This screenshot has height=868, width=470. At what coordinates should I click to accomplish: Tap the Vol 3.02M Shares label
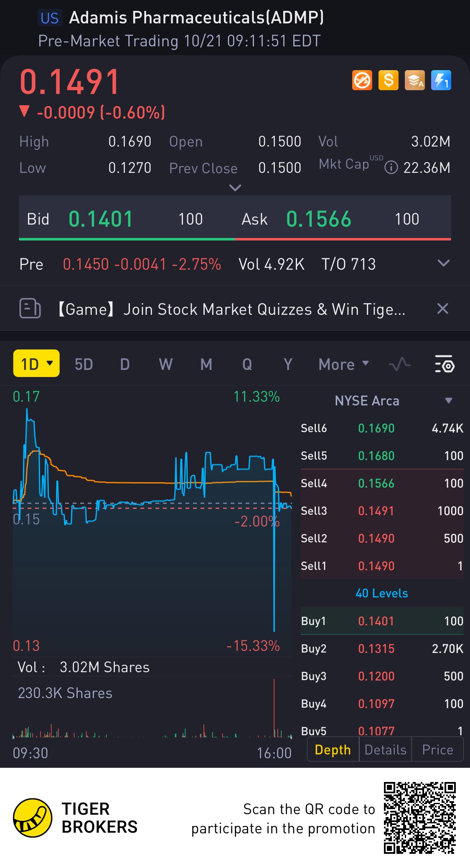point(84,667)
